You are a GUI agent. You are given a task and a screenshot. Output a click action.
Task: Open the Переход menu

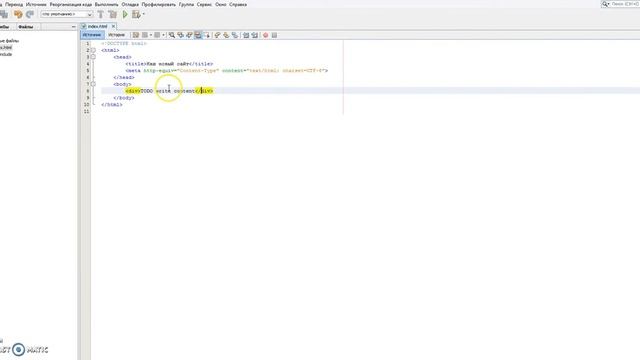pos(14,4)
